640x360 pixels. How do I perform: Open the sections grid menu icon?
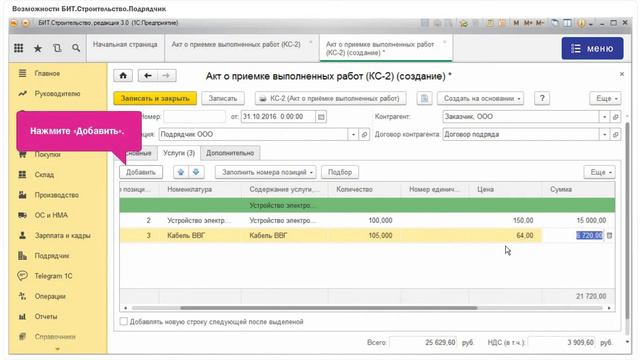pos(18,48)
